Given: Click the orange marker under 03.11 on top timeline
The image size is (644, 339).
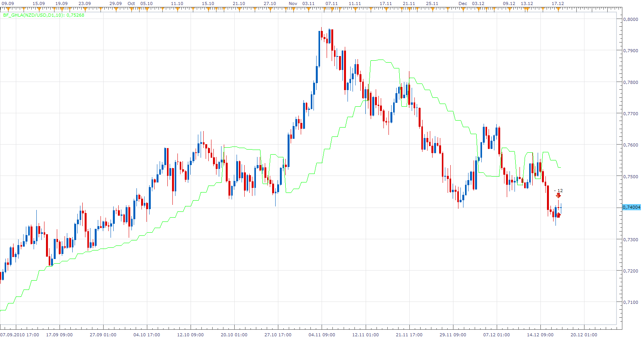Looking at the screenshot, I should tap(308, 9).
